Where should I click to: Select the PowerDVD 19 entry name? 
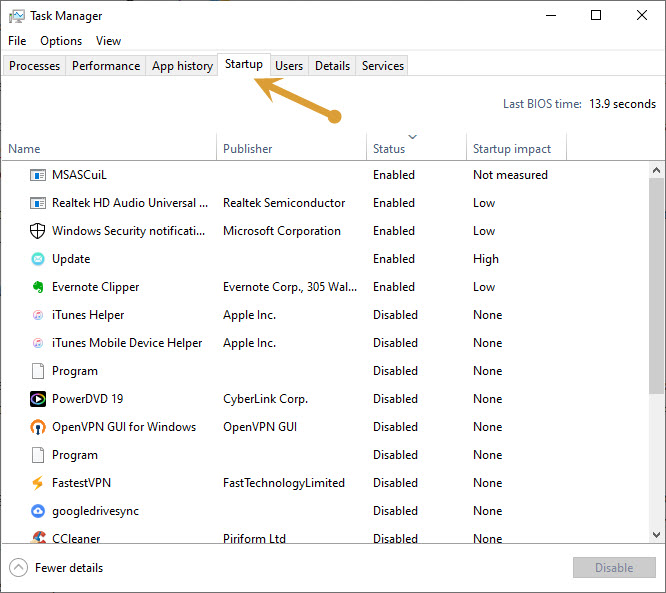click(87, 399)
